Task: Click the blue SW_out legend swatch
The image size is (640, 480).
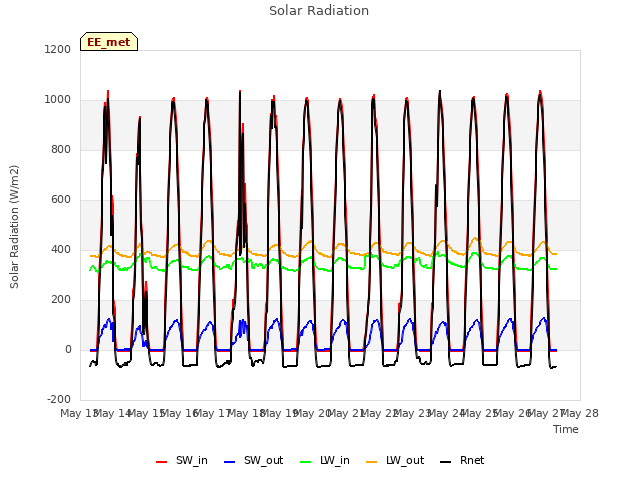Action: [230, 462]
